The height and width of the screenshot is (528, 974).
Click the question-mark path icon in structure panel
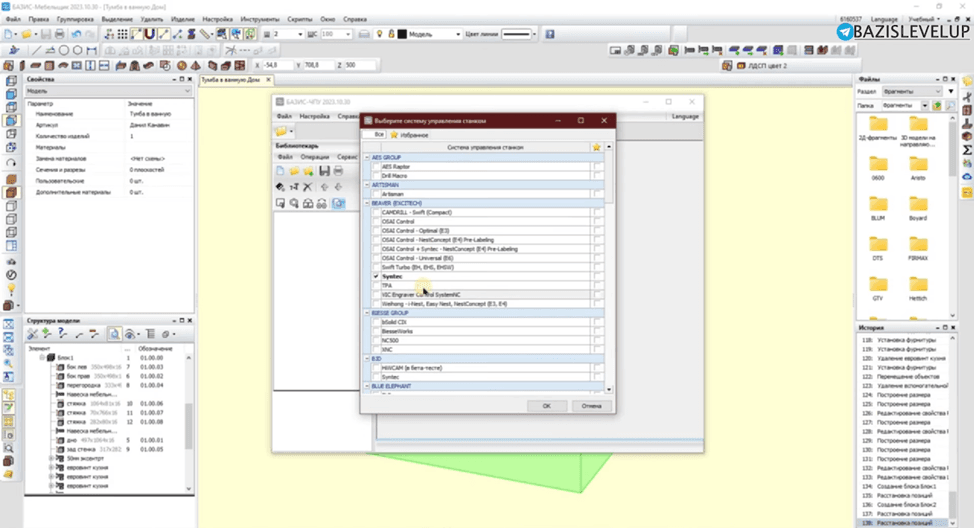click(x=63, y=334)
